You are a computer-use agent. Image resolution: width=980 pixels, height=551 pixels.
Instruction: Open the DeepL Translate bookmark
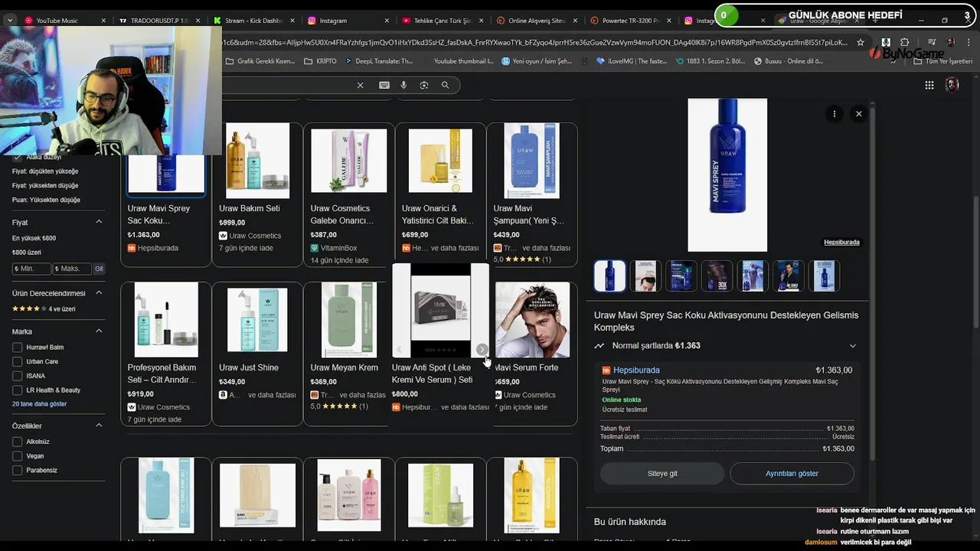380,61
